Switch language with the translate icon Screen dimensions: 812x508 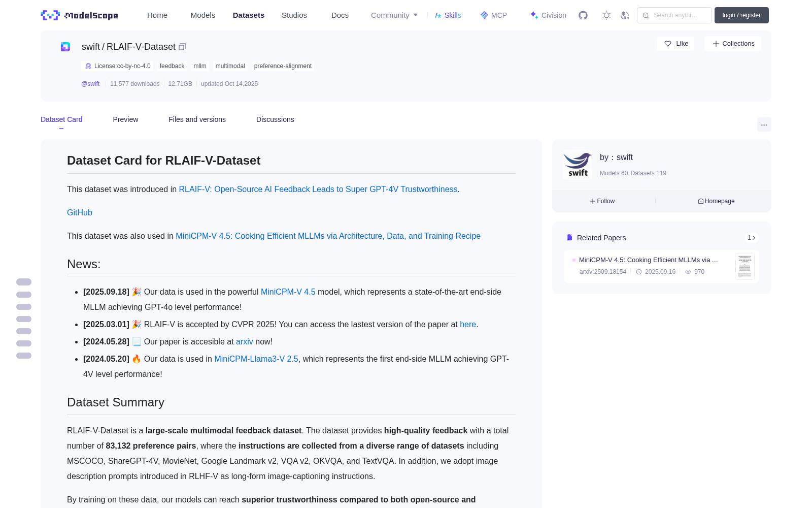(x=625, y=15)
